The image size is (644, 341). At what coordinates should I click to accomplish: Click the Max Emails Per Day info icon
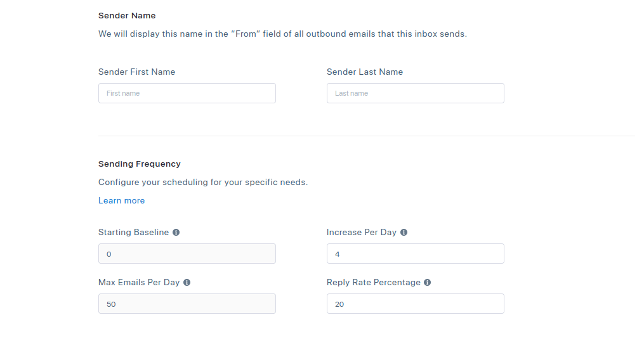coord(187,283)
